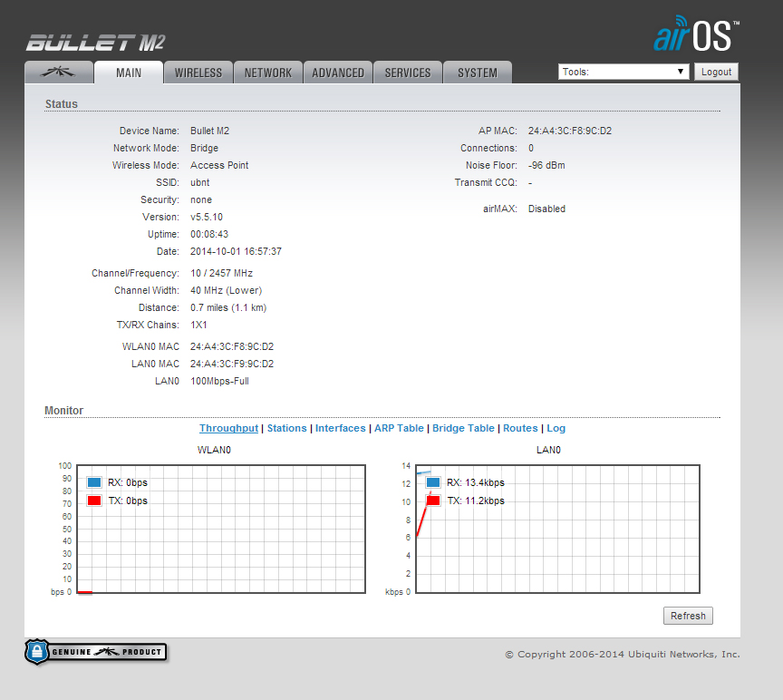
Task: Click the airMAX value Disabled
Action: point(546,209)
